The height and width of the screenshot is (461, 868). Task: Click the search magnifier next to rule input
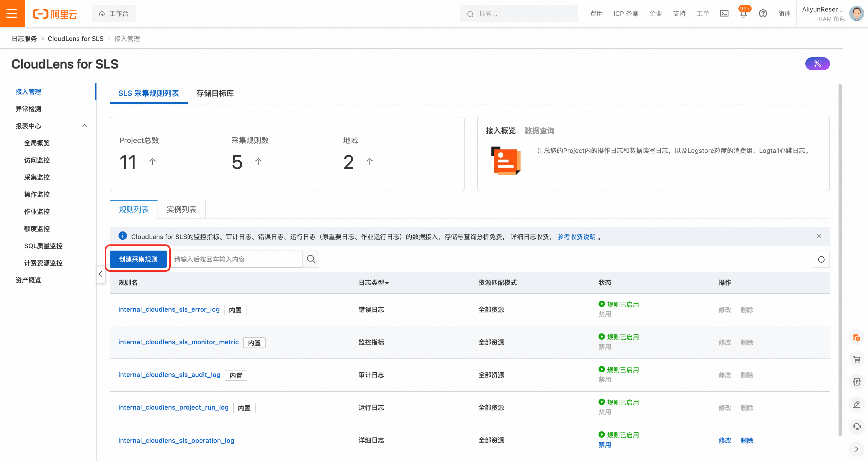pyautogui.click(x=311, y=259)
